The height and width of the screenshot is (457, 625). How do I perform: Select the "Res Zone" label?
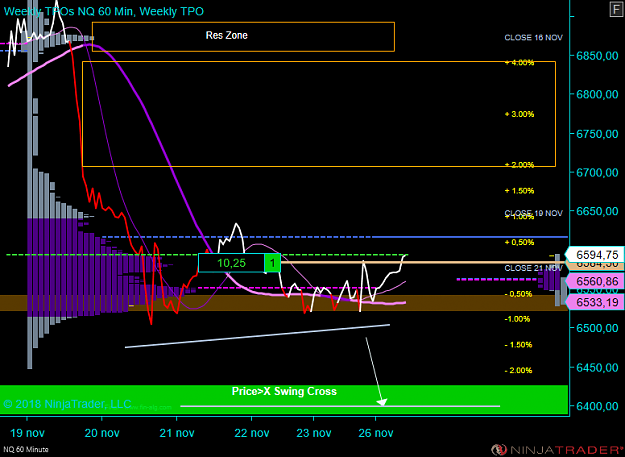226,35
